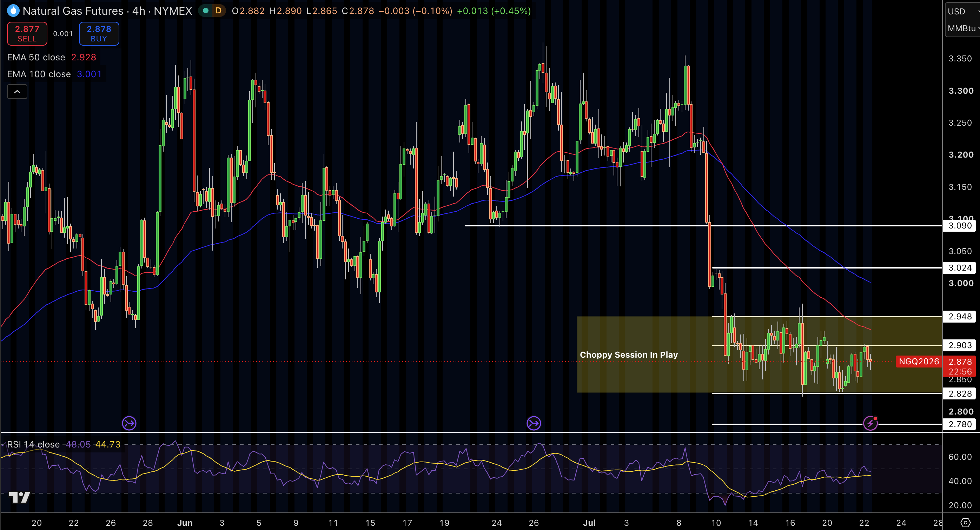
Task: Click the 2.948 price level label
Action: [x=959, y=316]
